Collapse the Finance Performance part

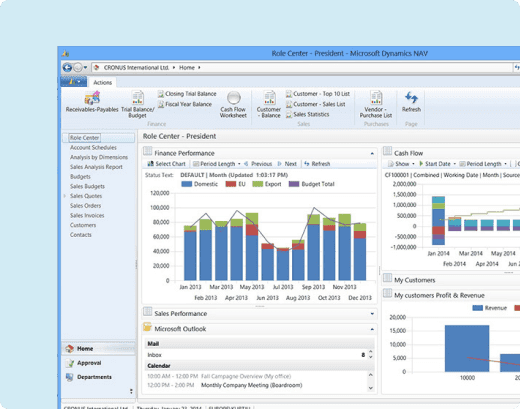click(x=372, y=154)
